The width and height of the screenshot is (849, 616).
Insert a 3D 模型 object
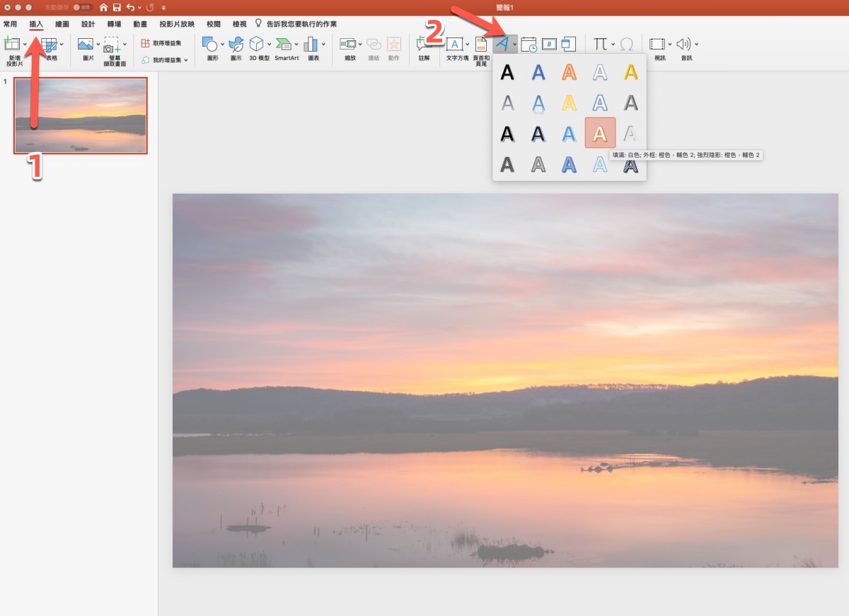[x=256, y=45]
